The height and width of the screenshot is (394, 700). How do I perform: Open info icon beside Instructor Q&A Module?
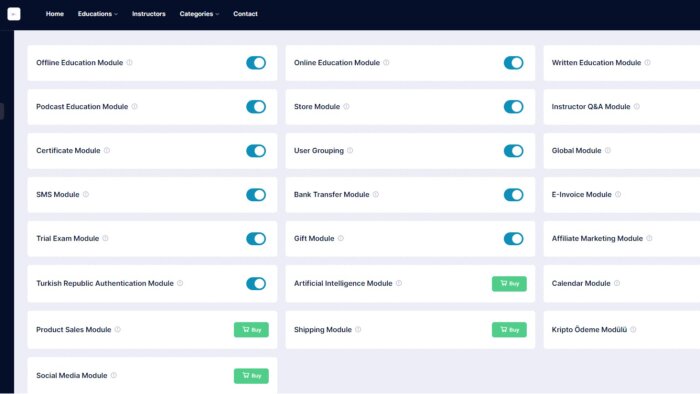pos(637,106)
